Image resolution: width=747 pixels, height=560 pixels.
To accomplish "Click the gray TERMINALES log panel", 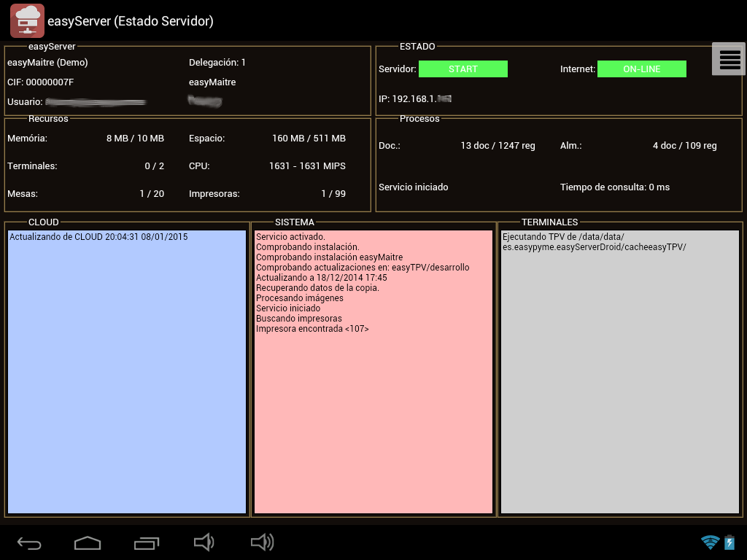I will point(620,372).
